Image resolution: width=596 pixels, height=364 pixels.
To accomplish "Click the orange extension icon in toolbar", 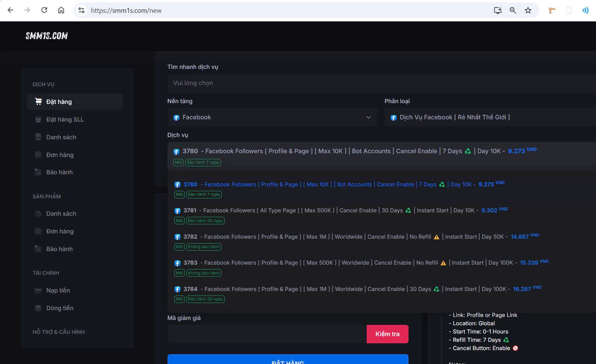I will click(x=552, y=10).
